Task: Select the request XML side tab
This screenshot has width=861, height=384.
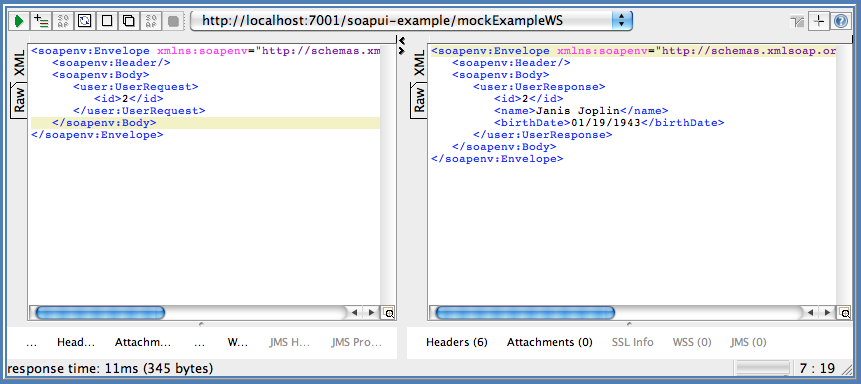Action: 20,63
